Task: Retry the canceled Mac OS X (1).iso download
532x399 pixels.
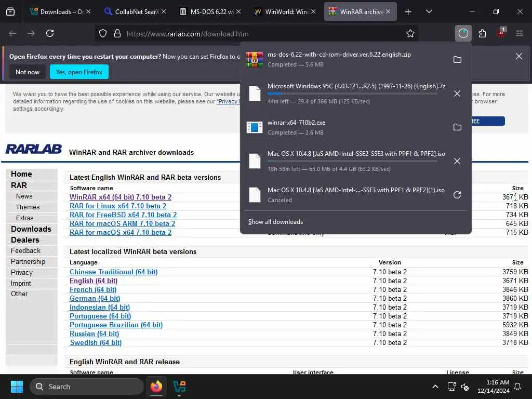Action: point(457,195)
